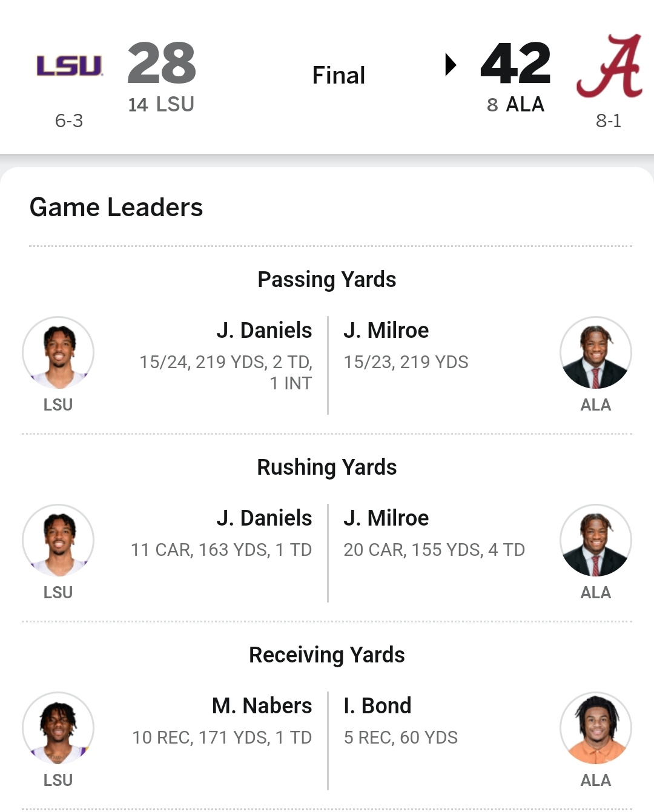Tap J. Milroe headshot under Rushing Yards
The image size is (654, 812).
596,540
